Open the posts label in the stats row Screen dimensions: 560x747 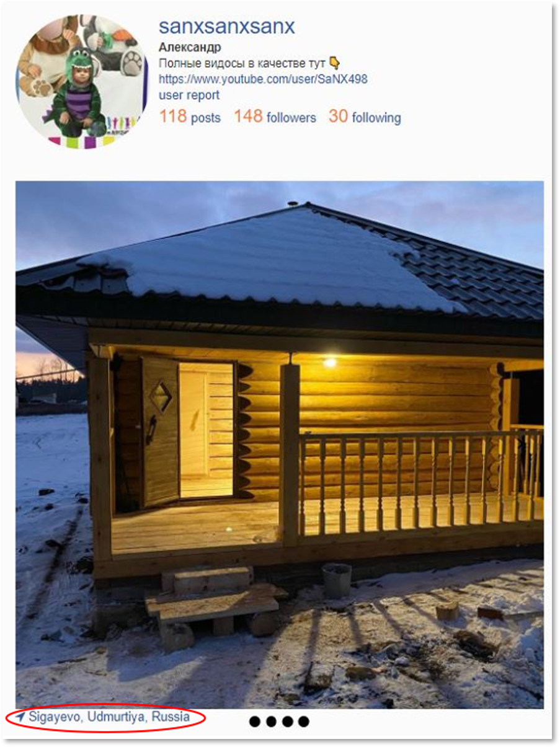tap(205, 118)
